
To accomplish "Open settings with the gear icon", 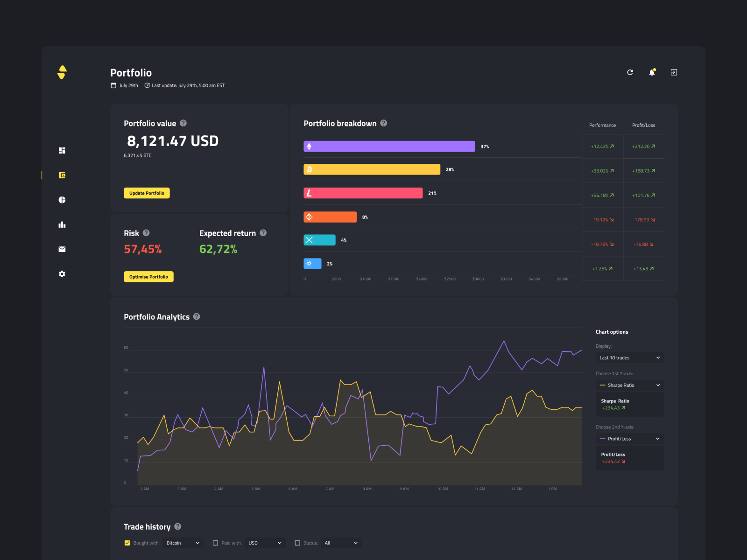I will 62,274.
